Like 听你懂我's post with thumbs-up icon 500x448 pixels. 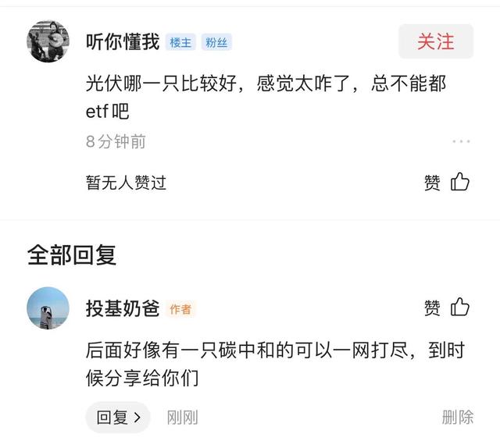click(x=460, y=183)
